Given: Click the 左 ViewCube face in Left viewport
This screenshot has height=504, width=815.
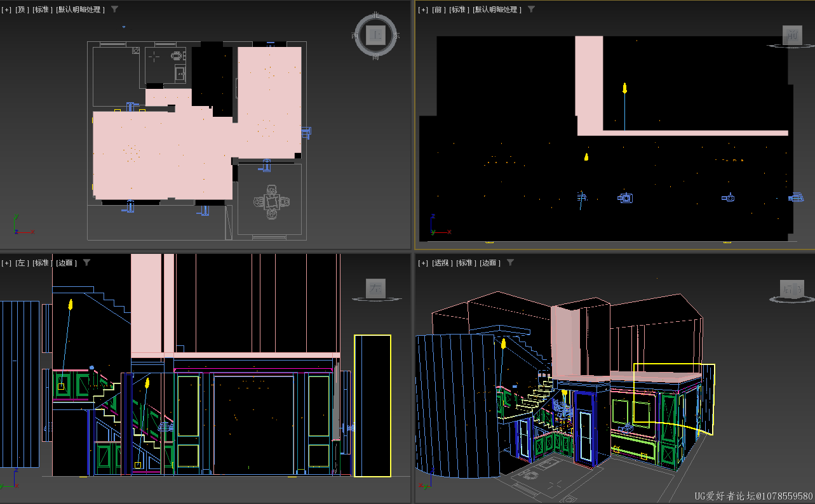Looking at the screenshot, I should tap(375, 289).
